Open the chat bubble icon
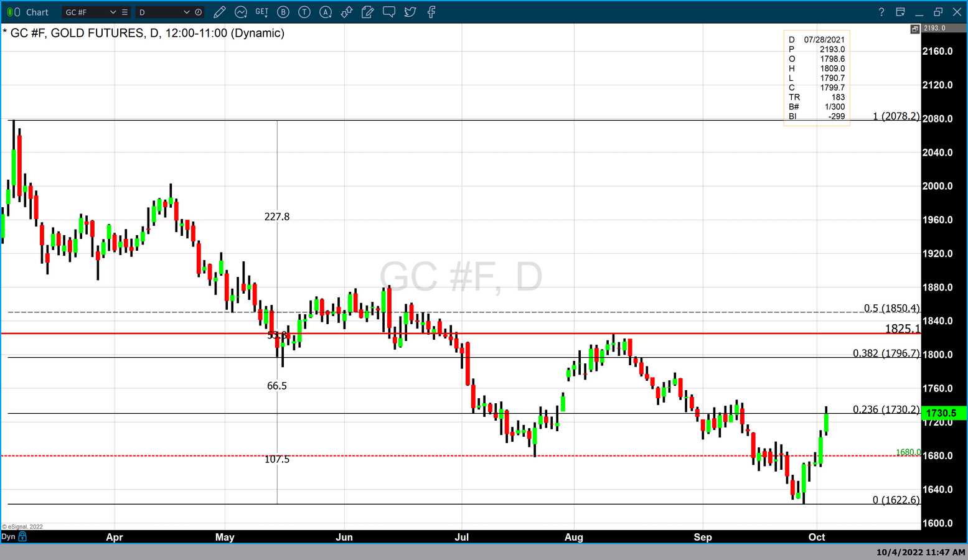Viewport: 968px width, 560px height. [x=389, y=12]
